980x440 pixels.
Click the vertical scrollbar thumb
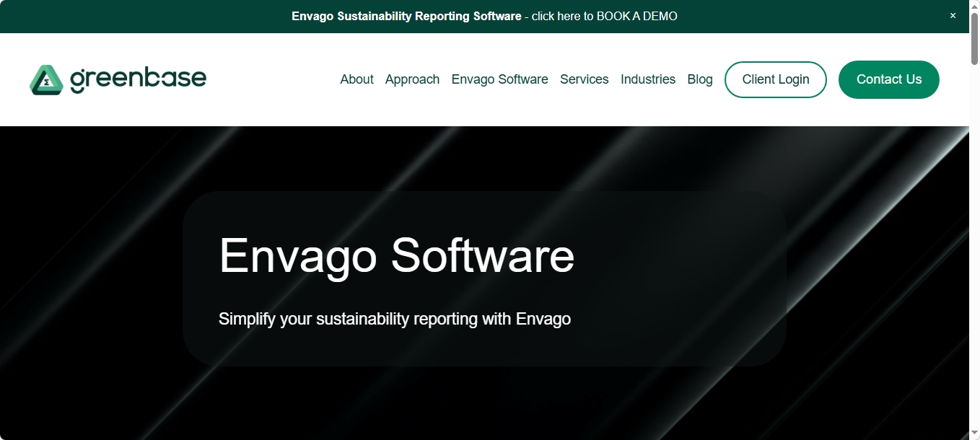(974, 40)
